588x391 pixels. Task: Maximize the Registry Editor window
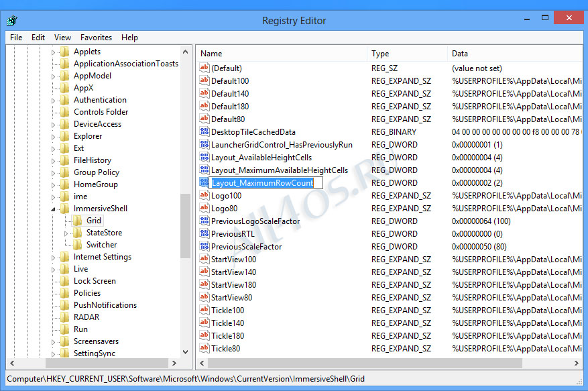point(545,17)
